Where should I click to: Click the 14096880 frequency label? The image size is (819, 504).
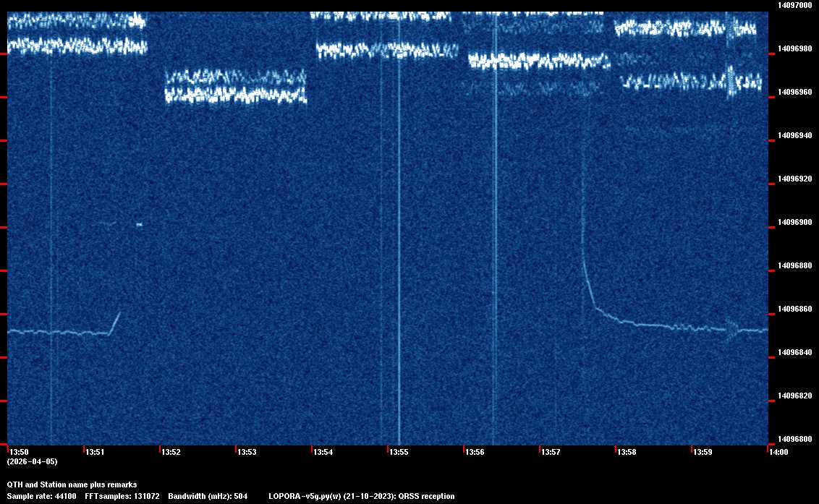pos(794,265)
